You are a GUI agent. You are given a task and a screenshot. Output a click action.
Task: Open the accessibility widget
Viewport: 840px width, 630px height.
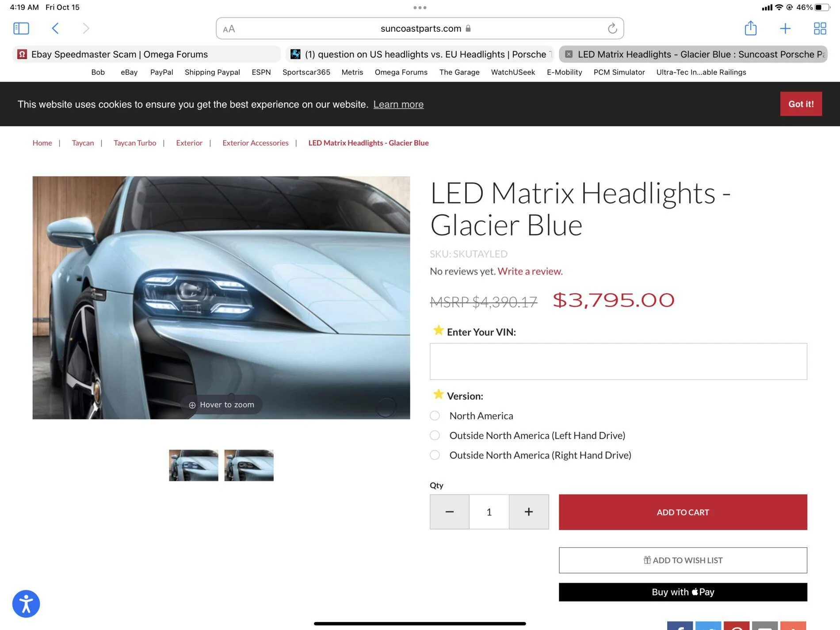coord(26,604)
